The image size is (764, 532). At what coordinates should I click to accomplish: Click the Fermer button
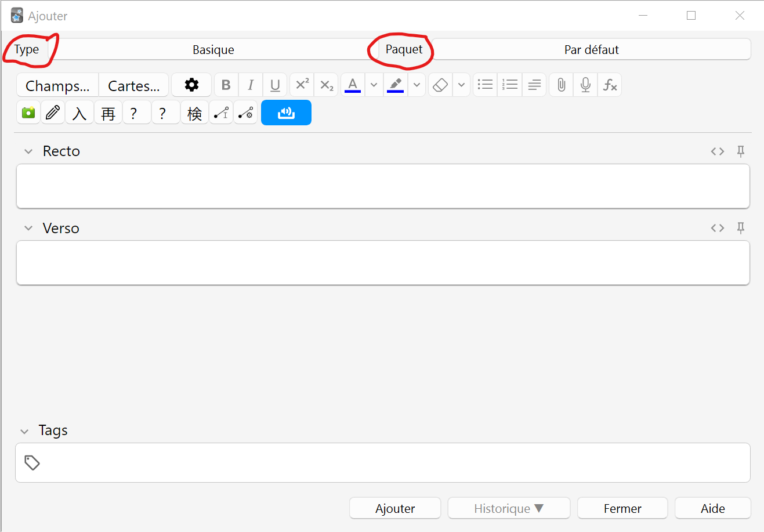pyautogui.click(x=622, y=508)
